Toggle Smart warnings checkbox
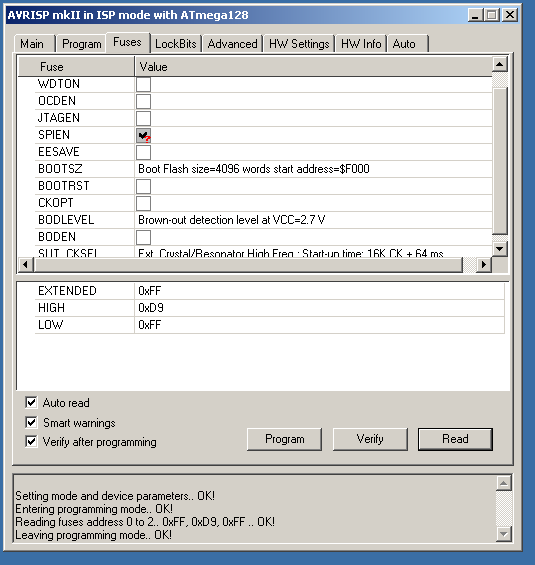 31,422
